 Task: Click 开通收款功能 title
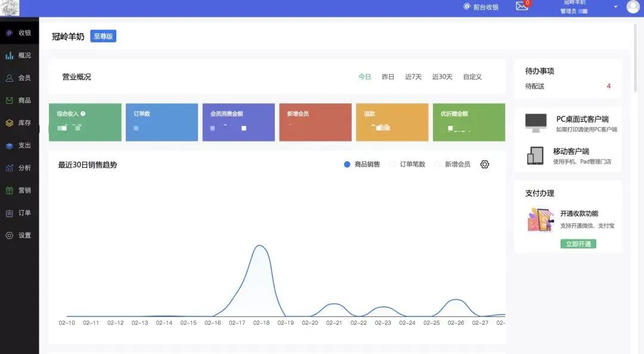pyautogui.click(x=579, y=214)
